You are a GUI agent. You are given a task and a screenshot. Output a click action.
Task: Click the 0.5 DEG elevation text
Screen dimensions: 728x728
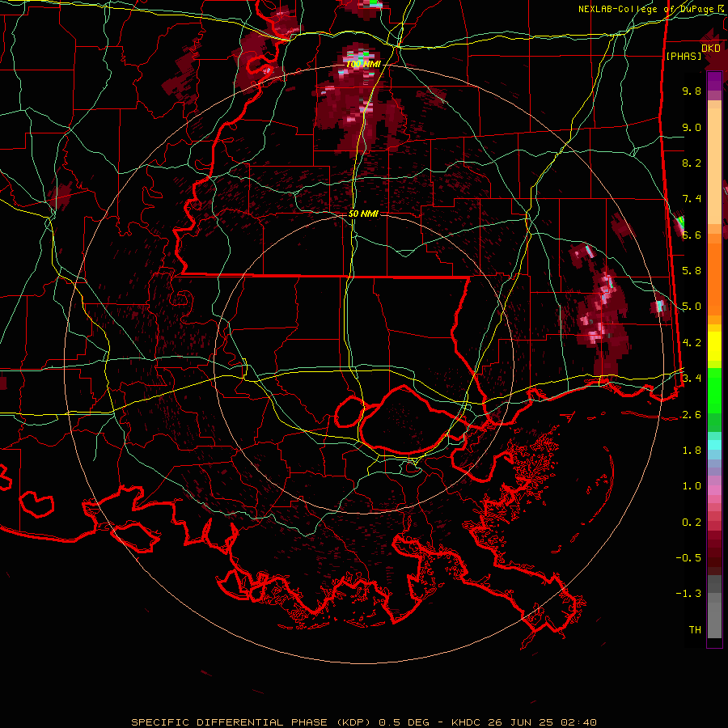[x=404, y=722]
